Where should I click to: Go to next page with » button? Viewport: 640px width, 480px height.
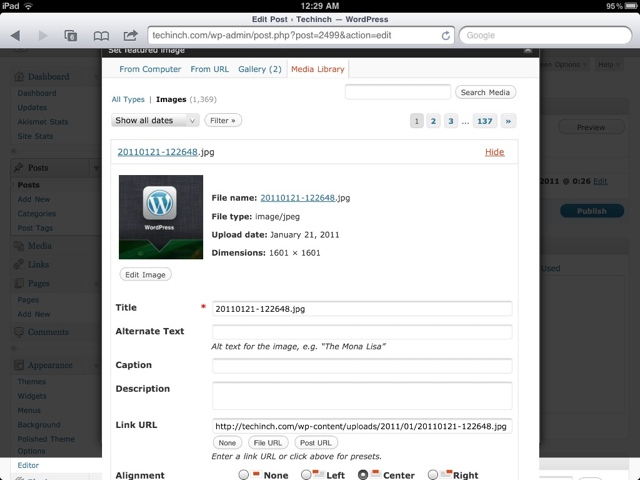508,121
